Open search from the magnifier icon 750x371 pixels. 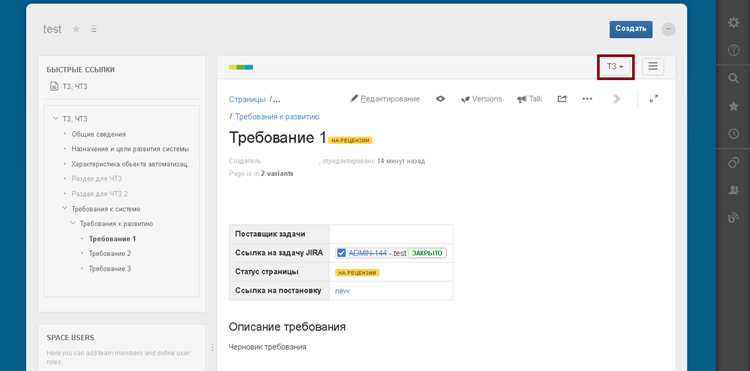point(733,78)
